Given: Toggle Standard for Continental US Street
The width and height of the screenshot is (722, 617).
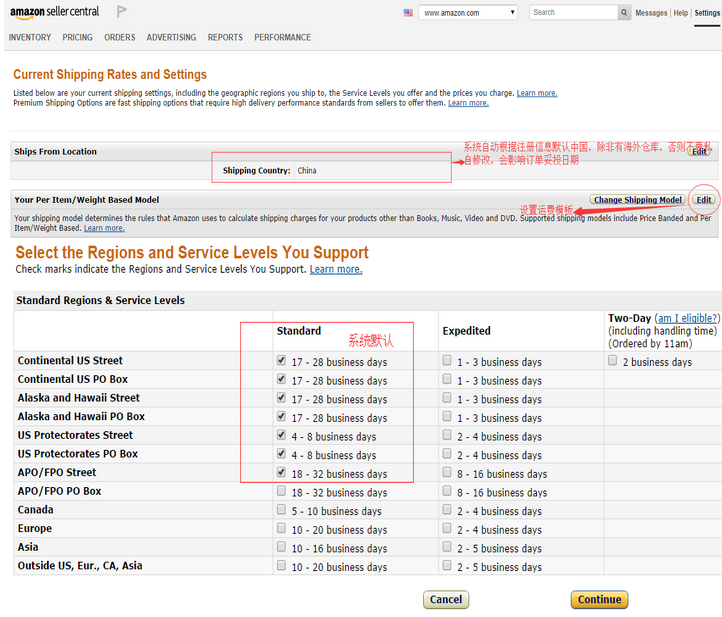Looking at the screenshot, I should click(x=281, y=361).
